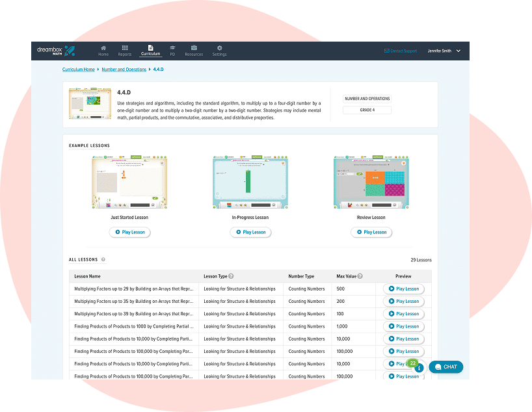
Task: Open the Chat widget button
Action: pos(446,367)
